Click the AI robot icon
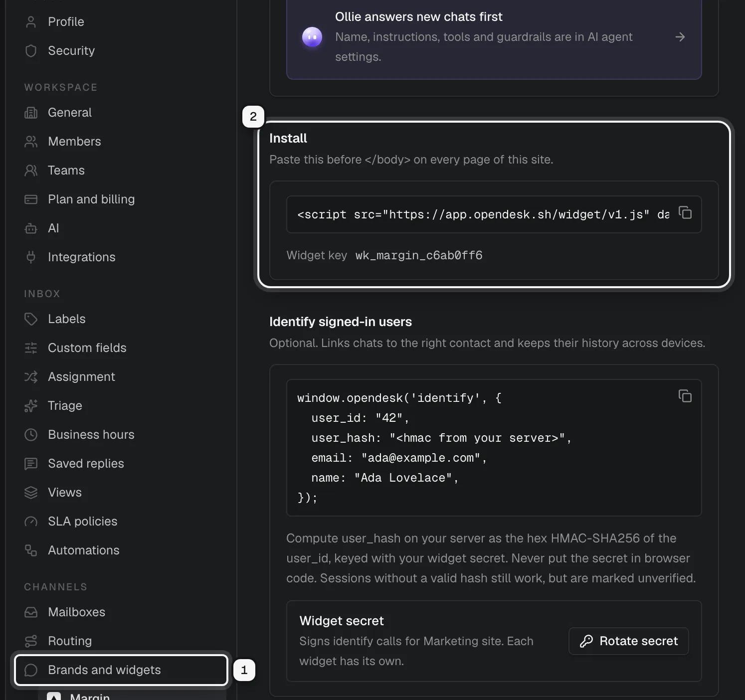Image resolution: width=745 pixels, height=700 pixels. (31, 228)
